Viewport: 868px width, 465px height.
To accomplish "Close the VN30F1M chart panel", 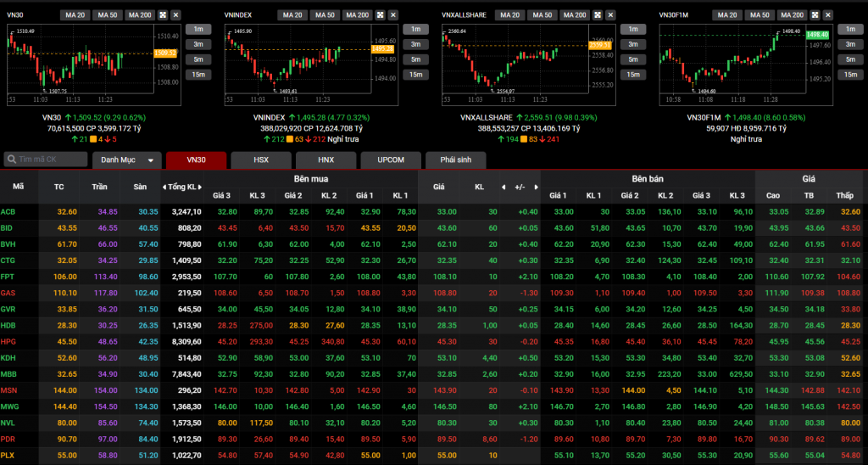I will (828, 15).
